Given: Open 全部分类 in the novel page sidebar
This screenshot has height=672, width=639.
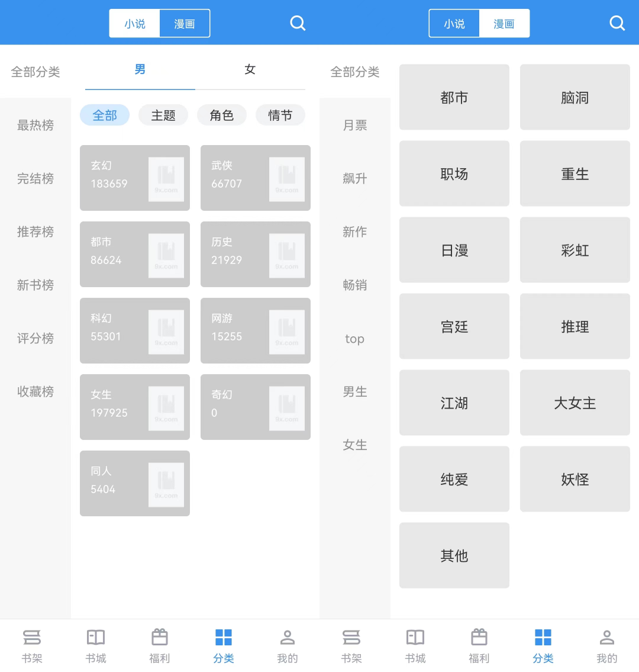Looking at the screenshot, I should pos(35,72).
